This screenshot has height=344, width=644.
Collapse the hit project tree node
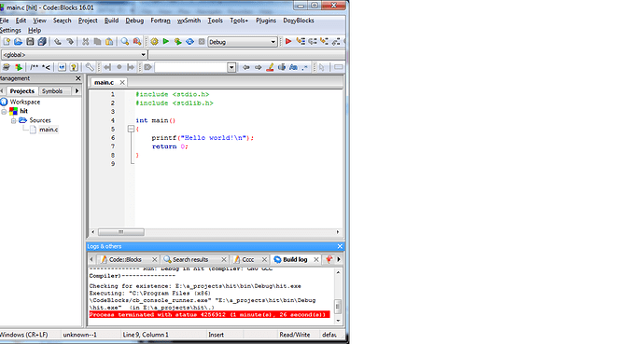click(x=4, y=111)
